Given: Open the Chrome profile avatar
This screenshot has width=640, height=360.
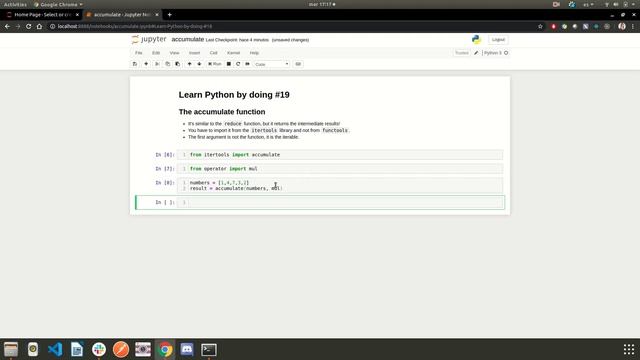Looking at the screenshot, I should 622,27.
